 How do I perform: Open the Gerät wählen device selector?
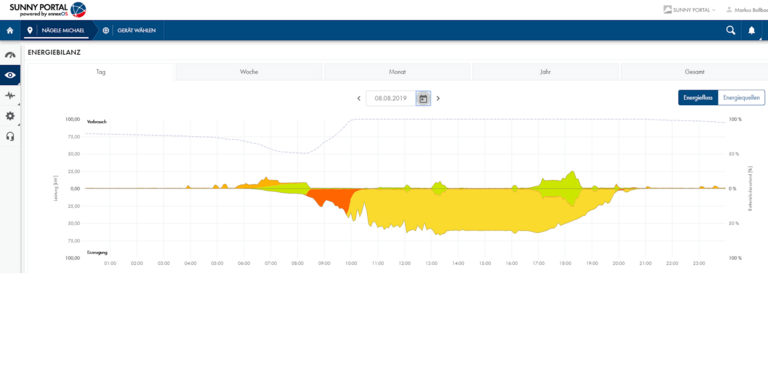point(130,30)
